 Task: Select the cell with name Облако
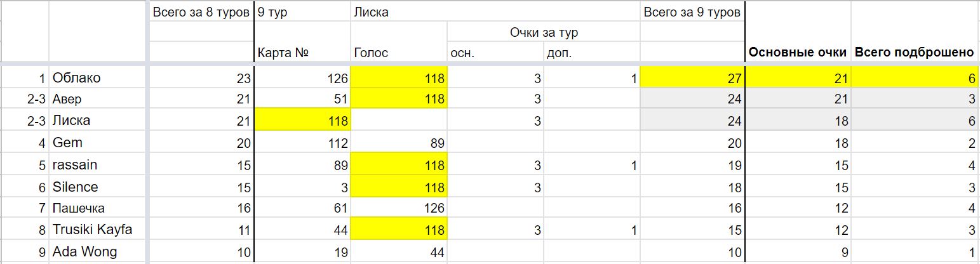coord(98,78)
